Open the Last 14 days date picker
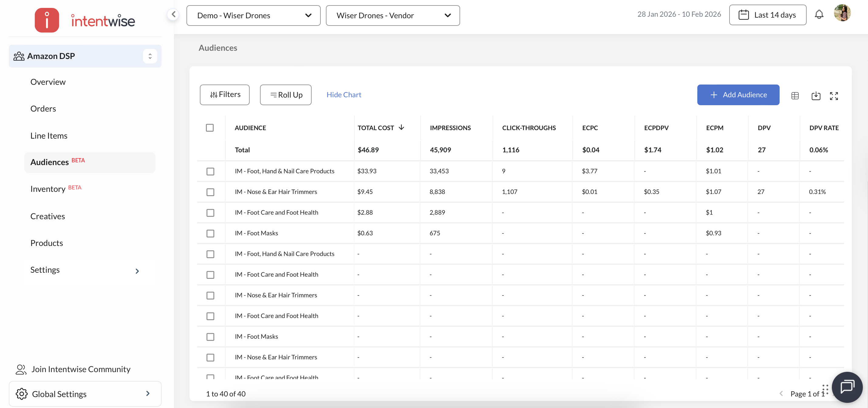This screenshot has height=408, width=868. coord(767,15)
